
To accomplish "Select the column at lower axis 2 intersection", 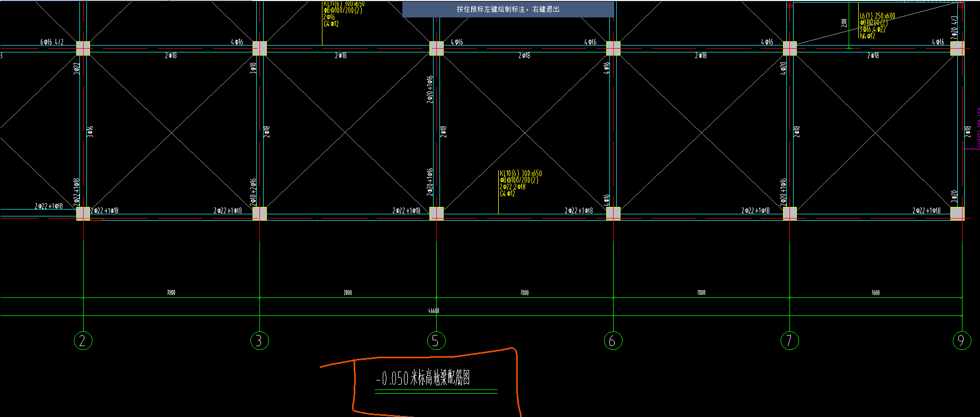I will pos(83,213).
